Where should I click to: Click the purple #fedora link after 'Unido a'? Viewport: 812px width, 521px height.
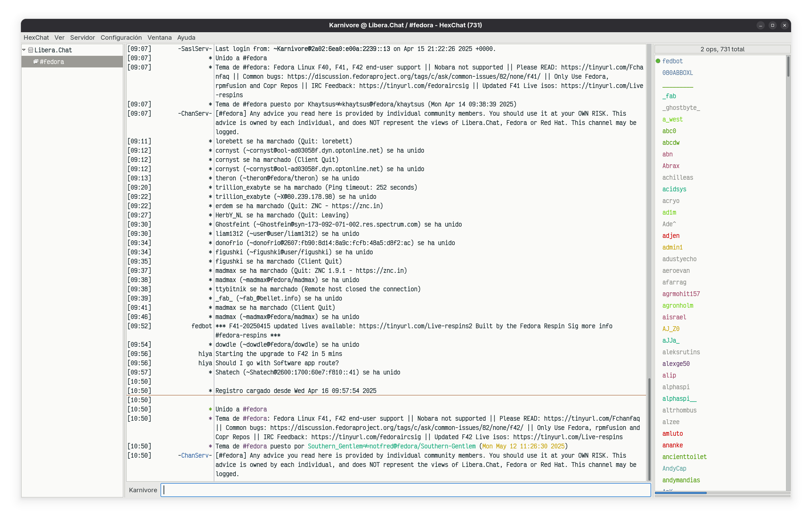point(255,409)
